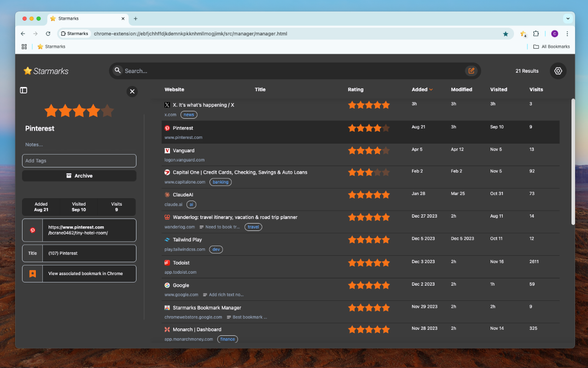Click the orange bookmark icon in detail panel
588x368 pixels.
[x=33, y=273]
